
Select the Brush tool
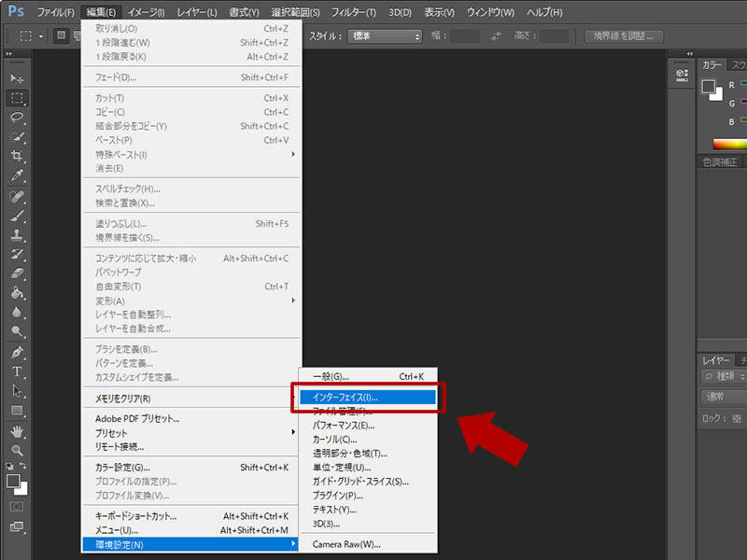[17, 216]
